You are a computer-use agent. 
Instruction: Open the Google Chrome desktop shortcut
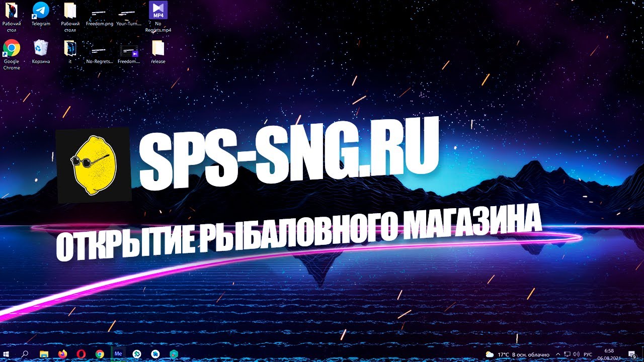tap(12, 54)
